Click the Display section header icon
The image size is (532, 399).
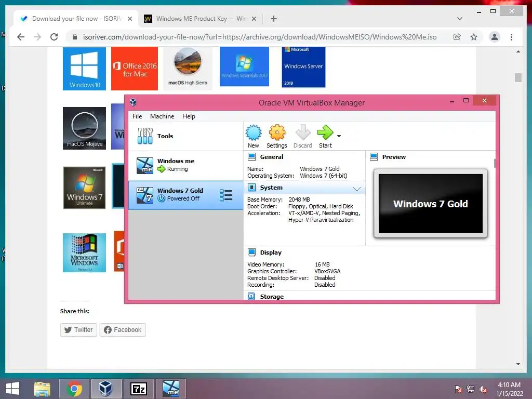tap(252, 252)
